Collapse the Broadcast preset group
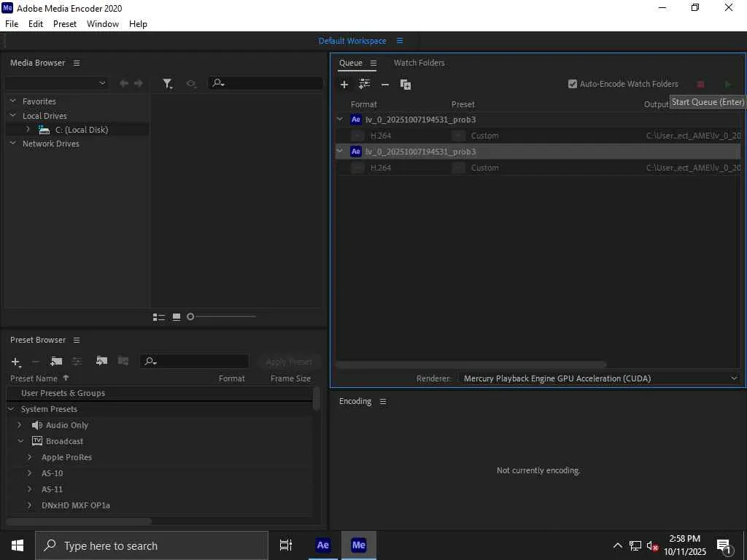 20,441
